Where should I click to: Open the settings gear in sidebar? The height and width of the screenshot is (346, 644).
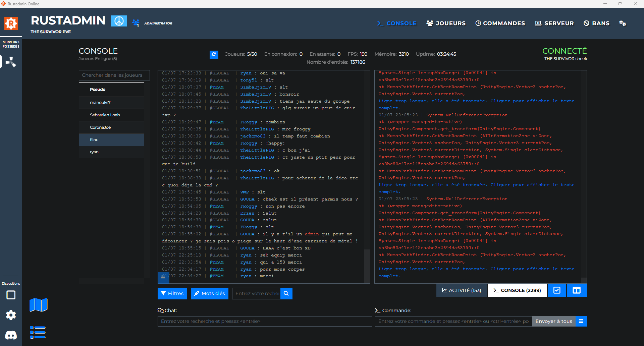pyautogui.click(x=11, y=315)
